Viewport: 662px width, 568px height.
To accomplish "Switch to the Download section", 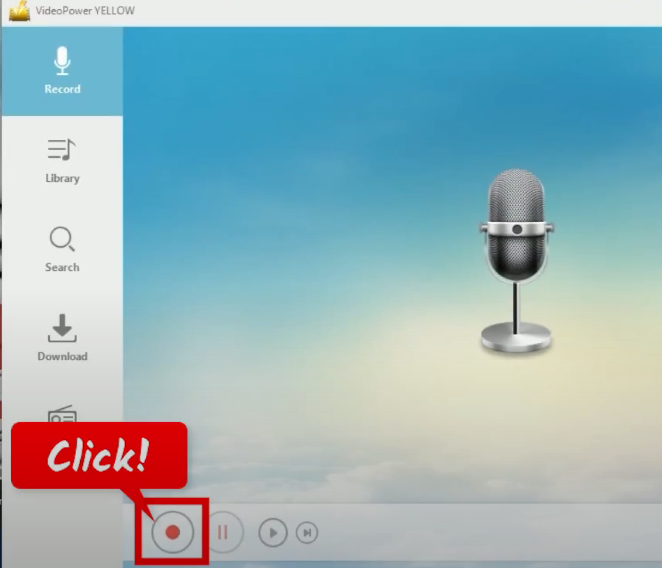I will 62,338.
